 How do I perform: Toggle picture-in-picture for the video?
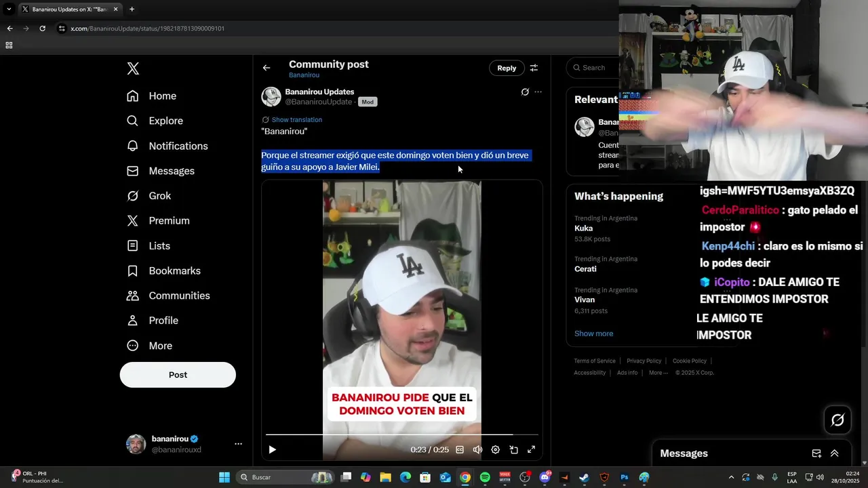pos(513,449)
